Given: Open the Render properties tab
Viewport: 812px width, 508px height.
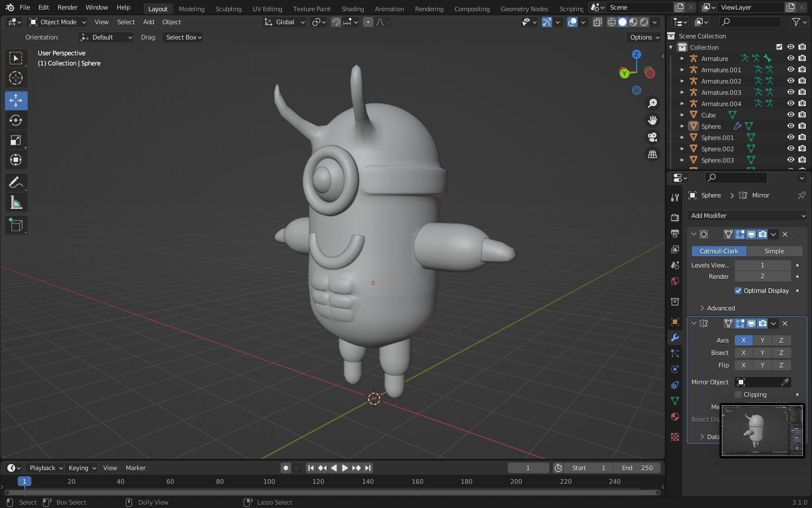Looking at the screenshot, I should coord(674,217).
